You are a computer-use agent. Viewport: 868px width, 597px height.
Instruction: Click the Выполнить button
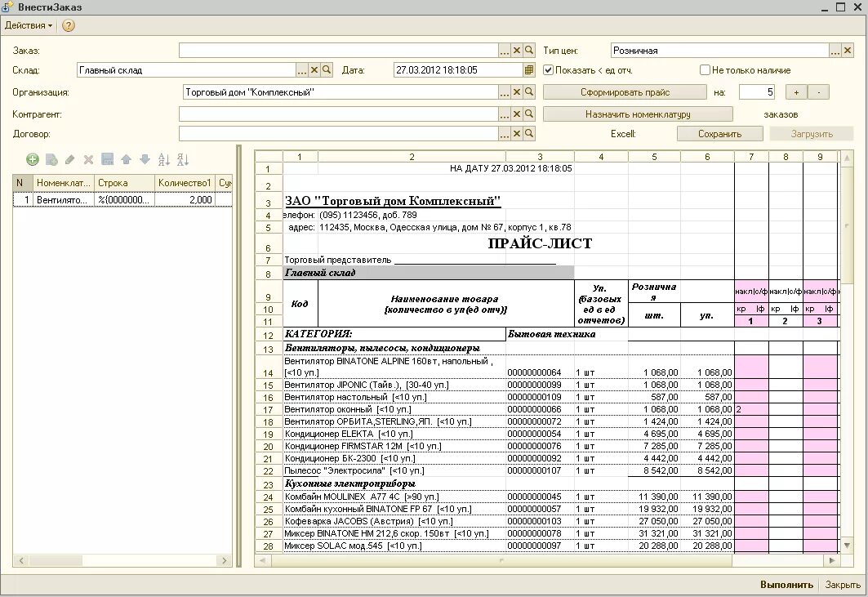point(786,584)
